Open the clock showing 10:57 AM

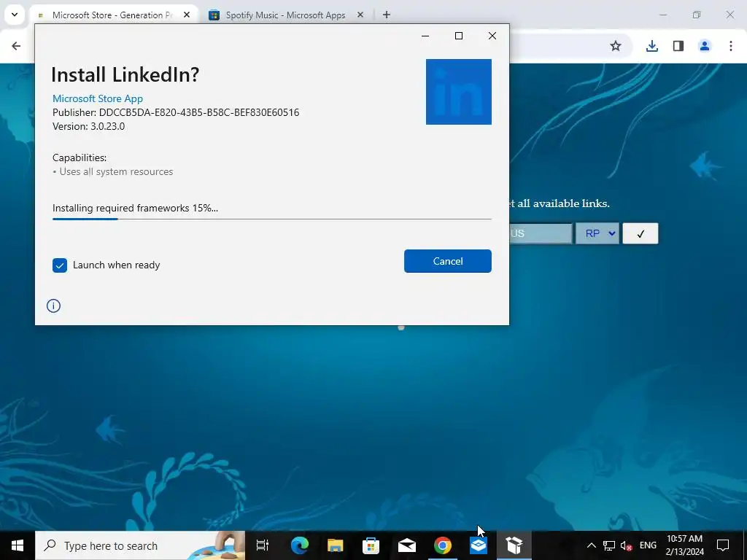[x=684, y=545]
